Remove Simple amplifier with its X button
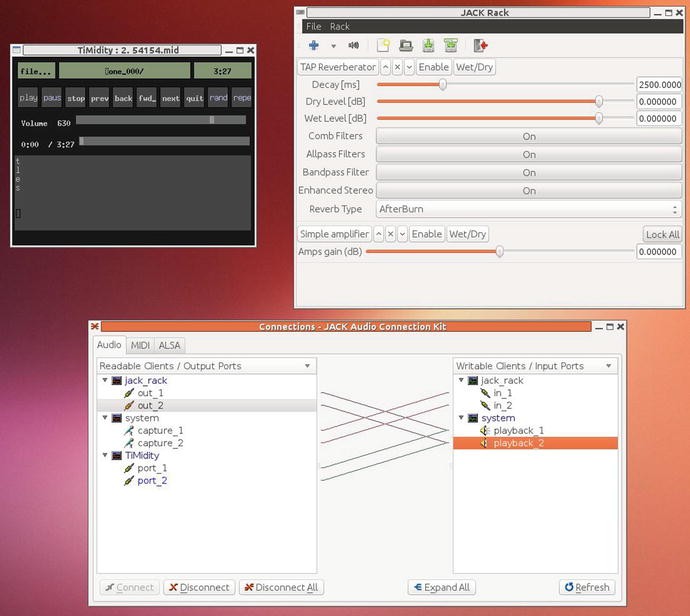This screenshot has width=690, height=616. 390,234
